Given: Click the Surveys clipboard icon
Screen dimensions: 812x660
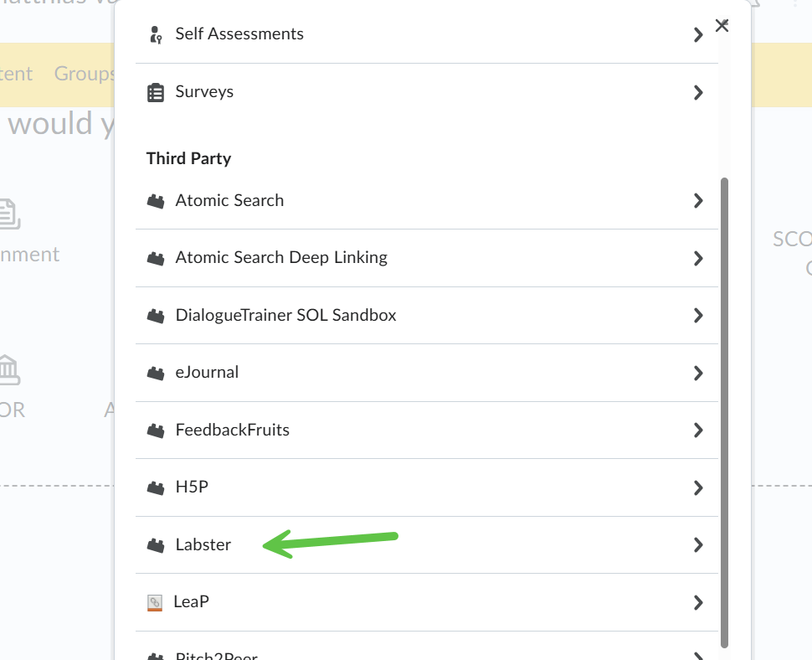Looking at the screenshot, I should pos(156,93).
